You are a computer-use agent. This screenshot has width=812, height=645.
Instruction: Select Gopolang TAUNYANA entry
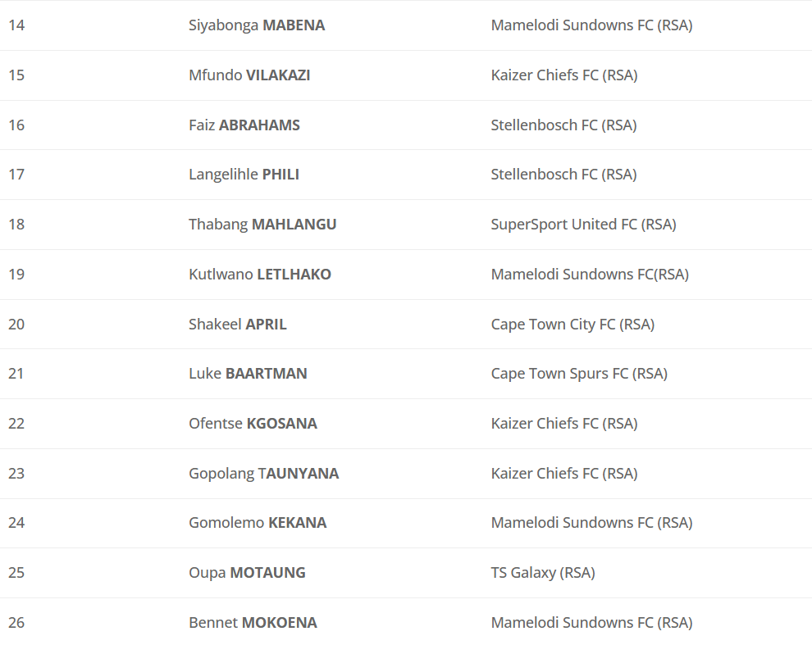tap(263, 474)
